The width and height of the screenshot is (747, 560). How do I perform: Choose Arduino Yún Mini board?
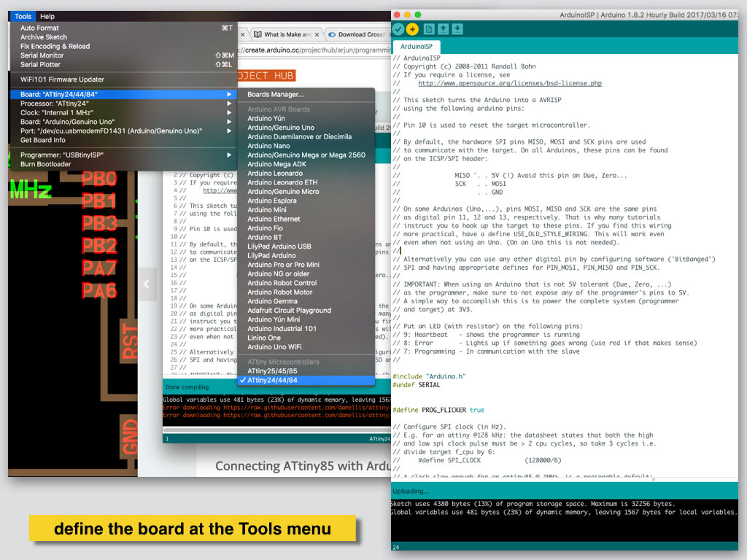pyautogui.click(x=306, y=319)
